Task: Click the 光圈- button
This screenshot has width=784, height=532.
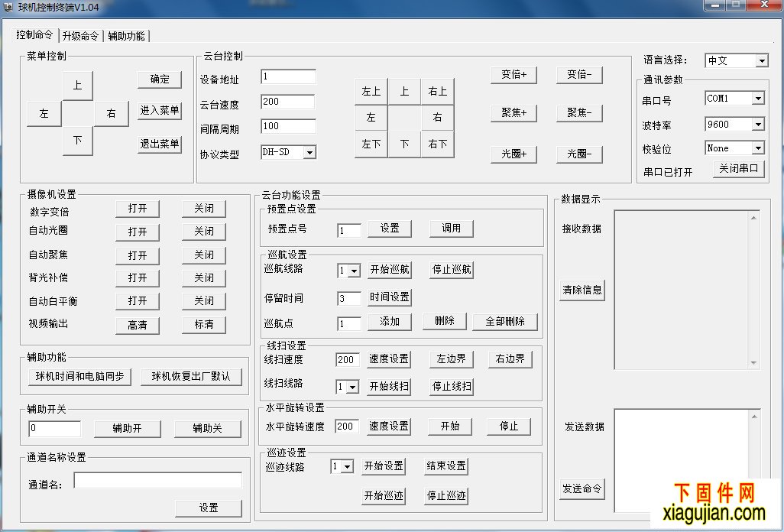Action: (579, 154)
